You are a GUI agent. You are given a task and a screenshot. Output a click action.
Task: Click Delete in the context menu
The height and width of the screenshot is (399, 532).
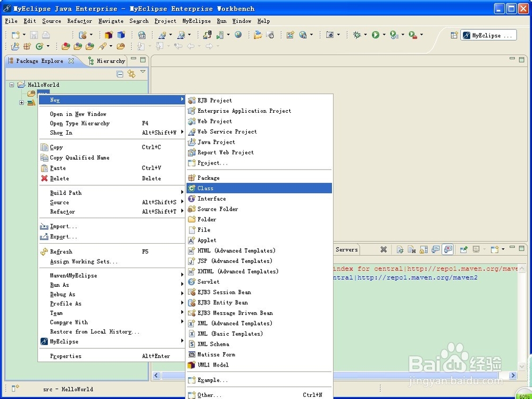(112, 178)
